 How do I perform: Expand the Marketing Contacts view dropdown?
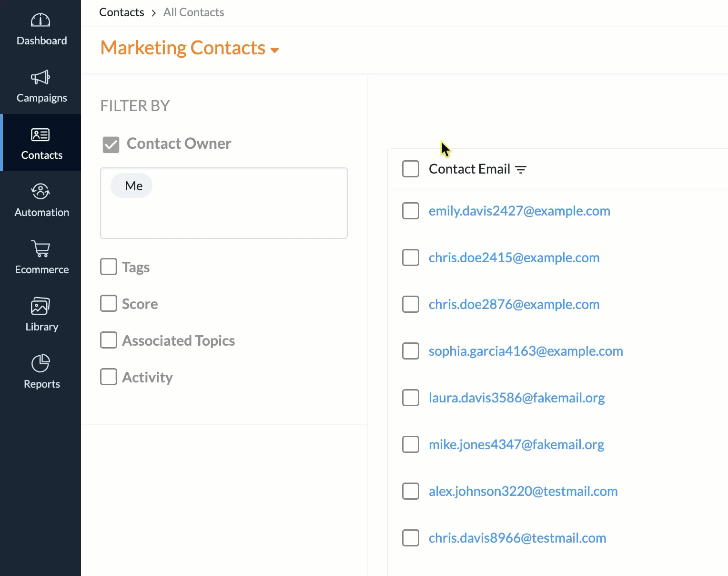(x=274, y=50)
